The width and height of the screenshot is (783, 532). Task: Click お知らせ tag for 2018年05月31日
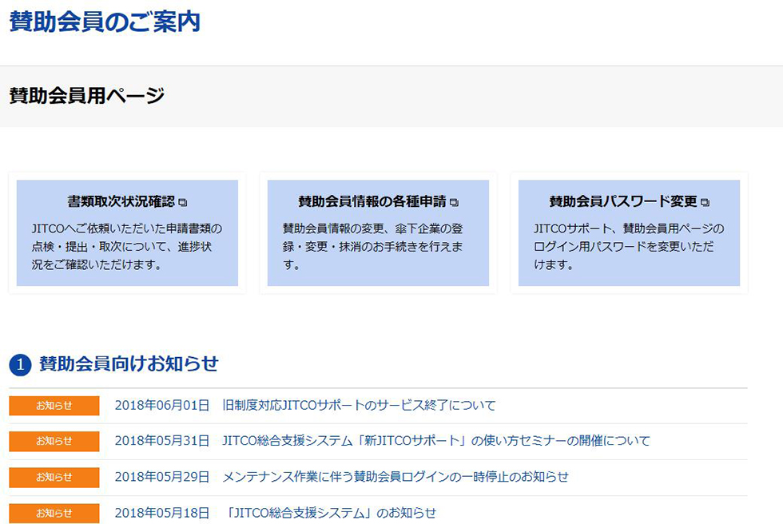(54, 441)
